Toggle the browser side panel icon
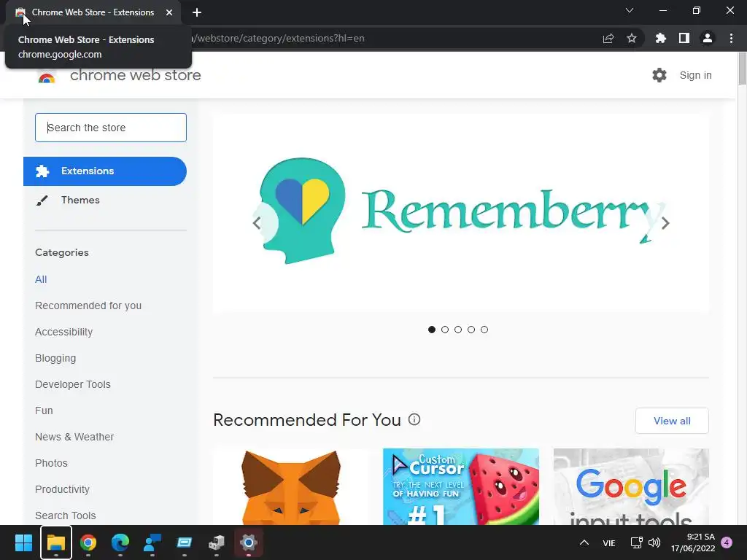The width and height of the screenshot is (747, 560). (684, 38)
